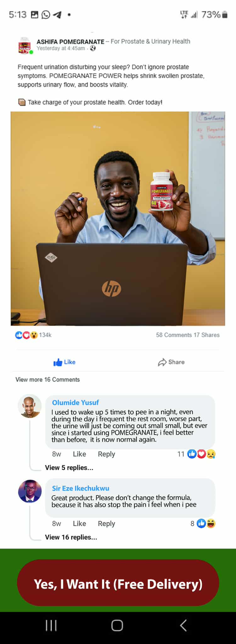The width and height of the screenshot is (236, 644).
Task: Expand View more 16 Comments
Action: (48, 379)
